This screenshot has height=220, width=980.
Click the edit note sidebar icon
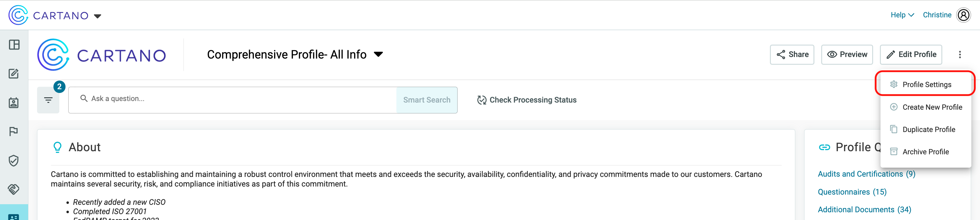14,73
